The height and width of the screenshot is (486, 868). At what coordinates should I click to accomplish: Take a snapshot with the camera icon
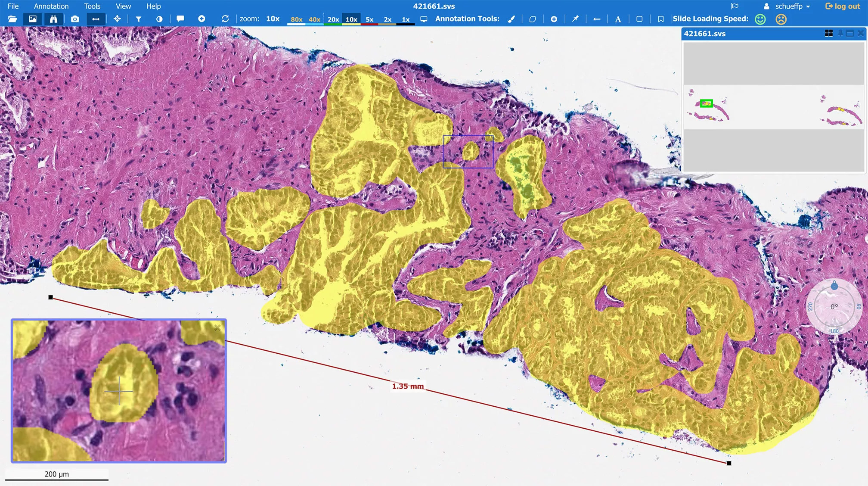pos(75,19)
